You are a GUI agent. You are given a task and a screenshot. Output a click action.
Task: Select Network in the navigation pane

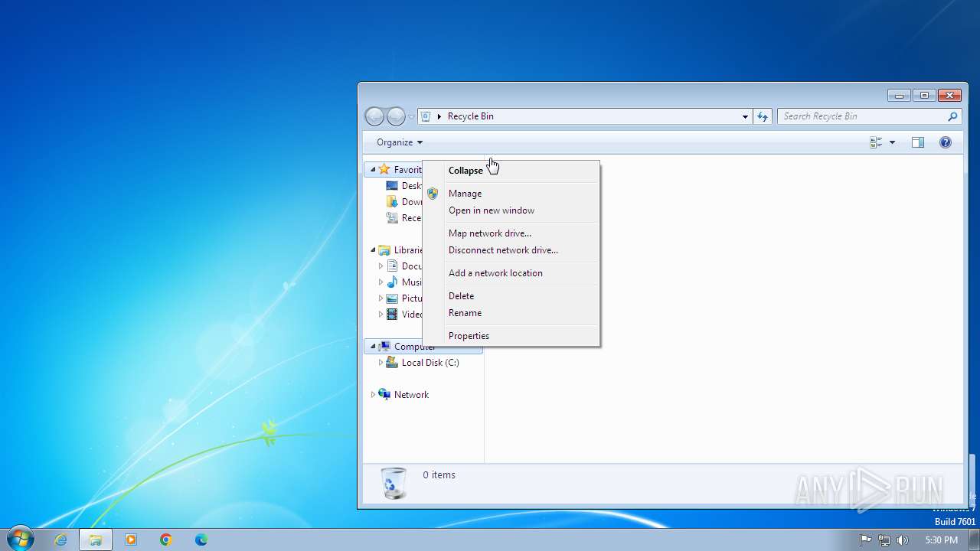tap(411, 395)
